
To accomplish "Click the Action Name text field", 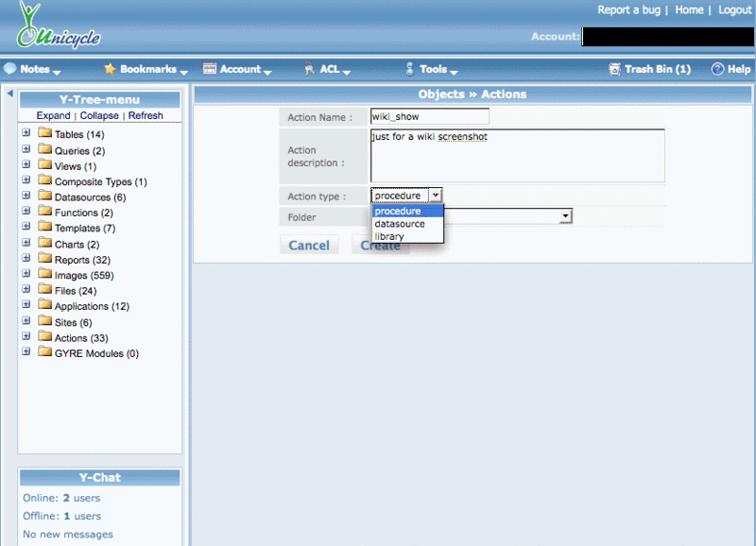I will click(430, 116).
